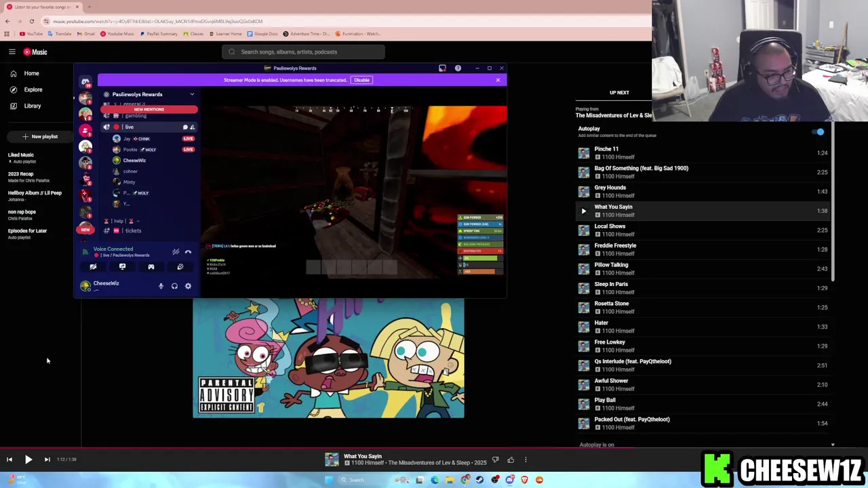The image size is (868, 488).
Task: Focus the Search songs, albums, artists field
Action: click(303, 52)
